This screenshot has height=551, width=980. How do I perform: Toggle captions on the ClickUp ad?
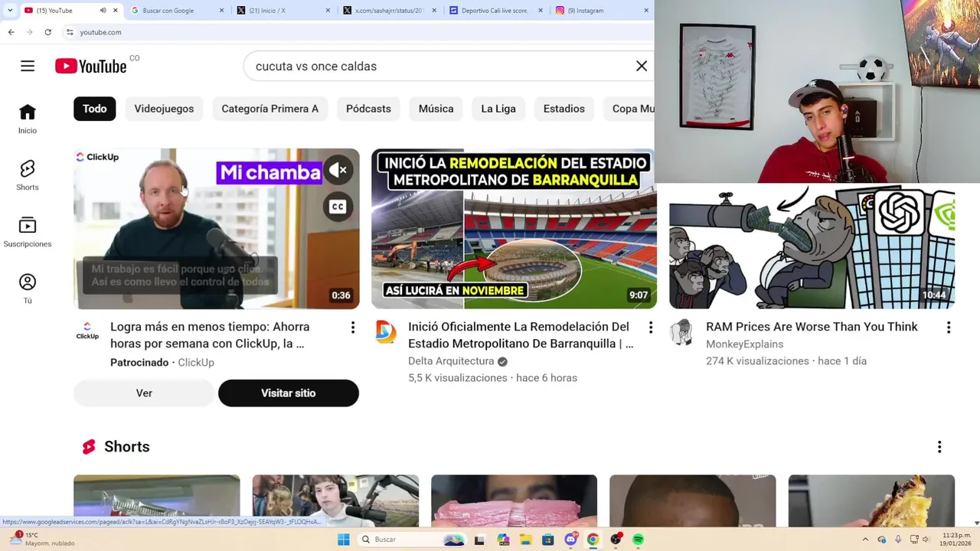point(338,207)
